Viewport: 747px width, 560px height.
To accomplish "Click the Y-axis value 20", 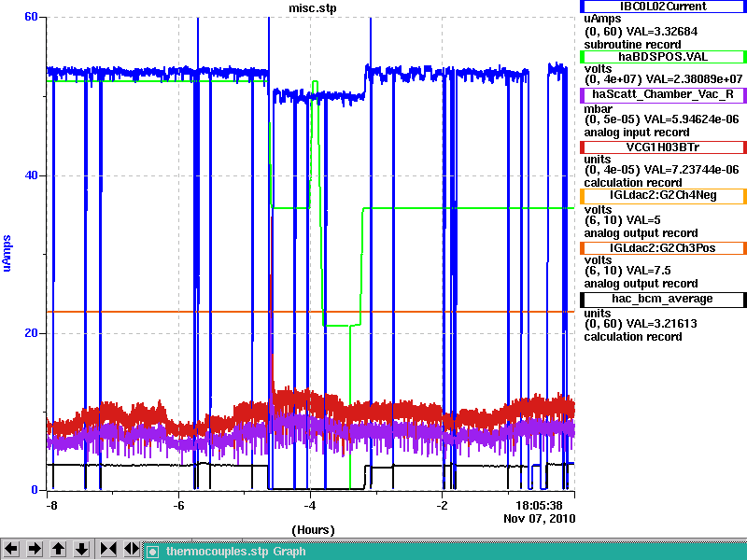I will point(31,333).
